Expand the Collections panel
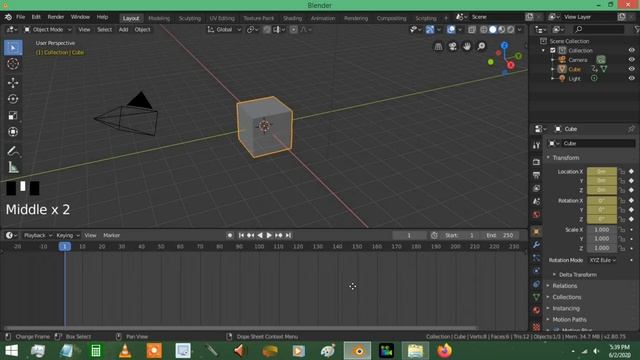 click(567, 297)
